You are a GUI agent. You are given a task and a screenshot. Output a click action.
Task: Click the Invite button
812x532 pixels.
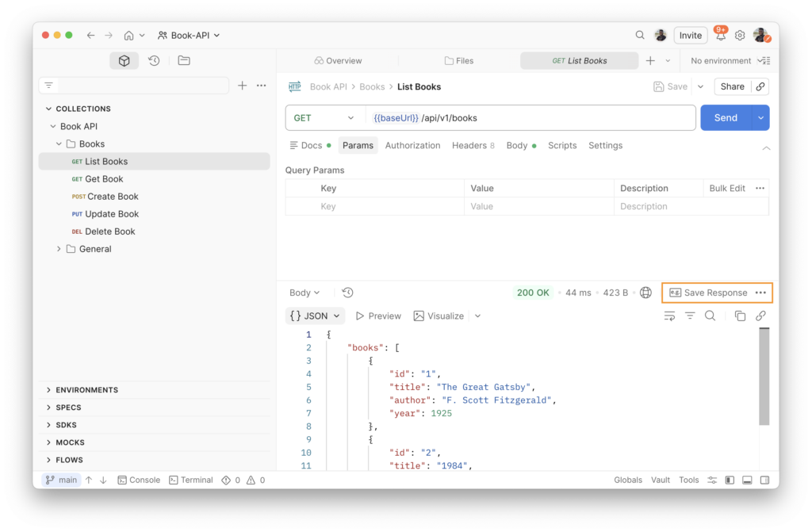691,35
